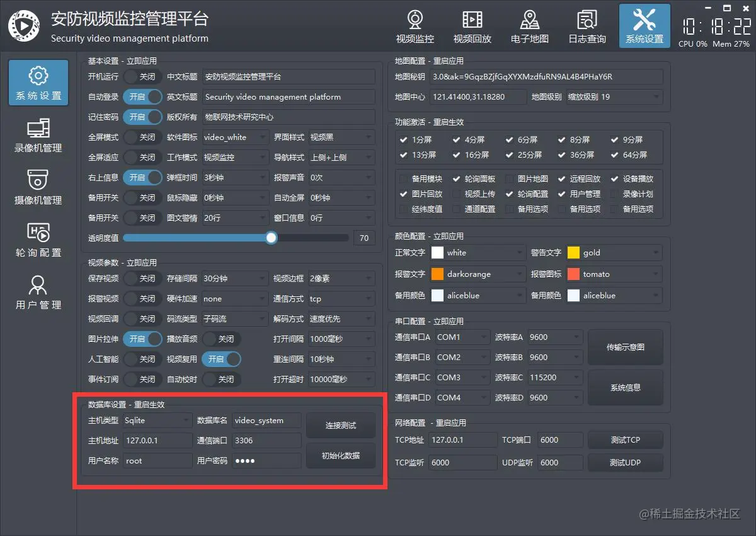Select 系统设置 in the left sidebar
This screenshot has width=756, height=536.
click(39, 83)
